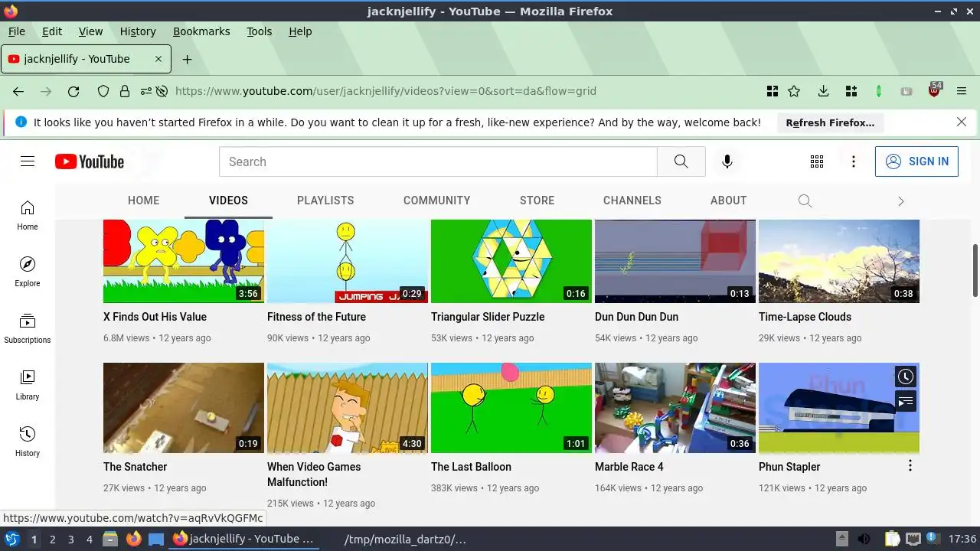Click the search magnifier button

click(681, 161)
